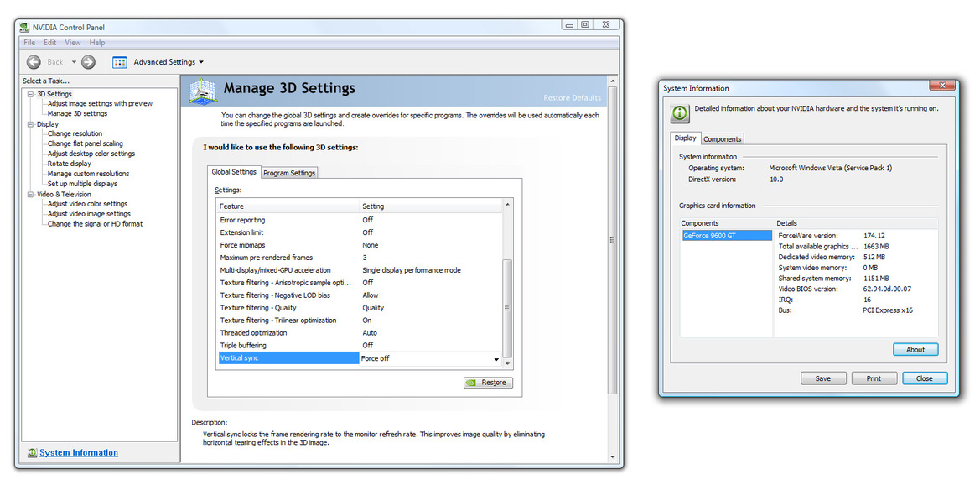980x485 pixels.
Task: Open the File menu
Action: [29, 43]
